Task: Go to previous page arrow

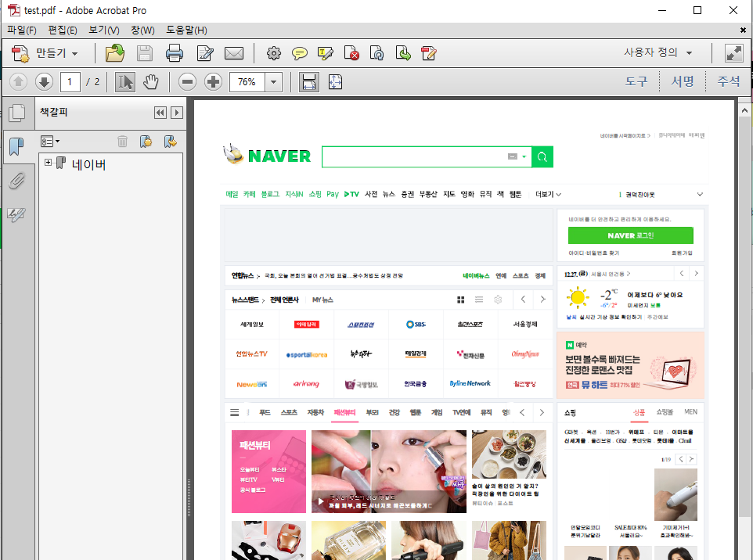Action: (18, 82)
